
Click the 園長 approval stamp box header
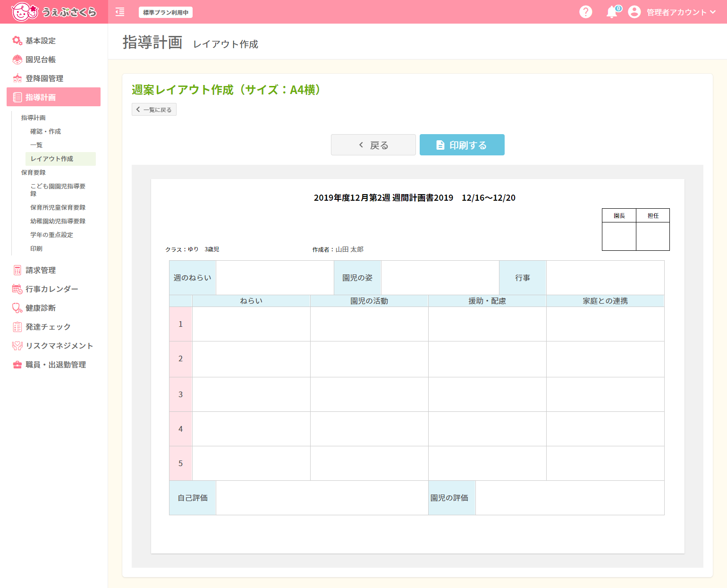(619, 216)
